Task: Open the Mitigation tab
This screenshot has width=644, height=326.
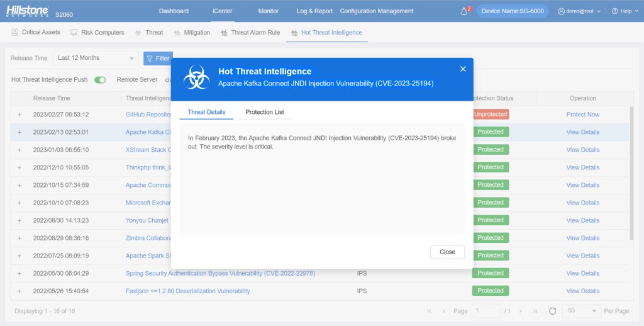Action: 192,33
